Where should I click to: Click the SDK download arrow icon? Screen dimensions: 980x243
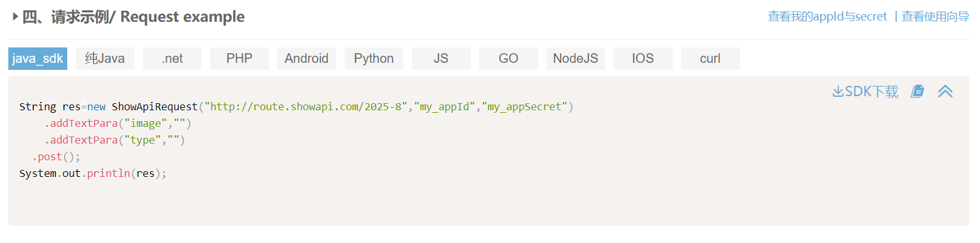[838, 92]
